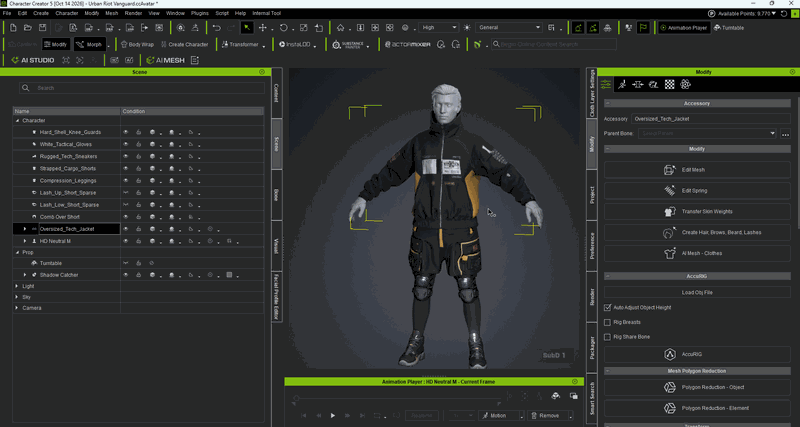
Task: Open the ActorMixer tool
Action: (x=408, y=44)
